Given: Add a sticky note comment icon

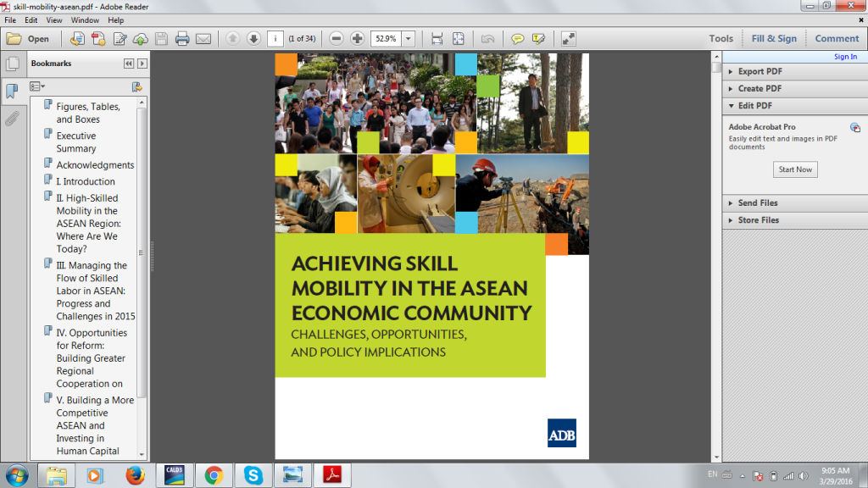Looking at the screenshot, I should [x=518, y=39].
